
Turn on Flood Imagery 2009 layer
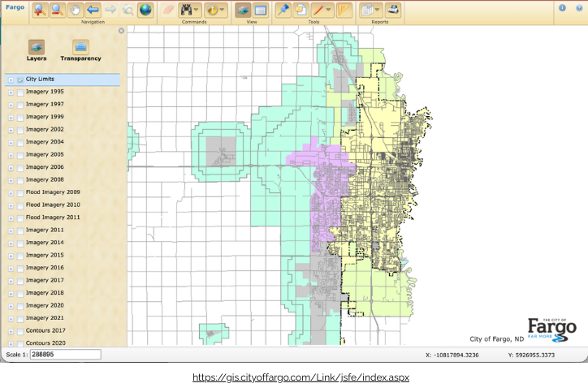pyautogui.click(x=20, y=192)
